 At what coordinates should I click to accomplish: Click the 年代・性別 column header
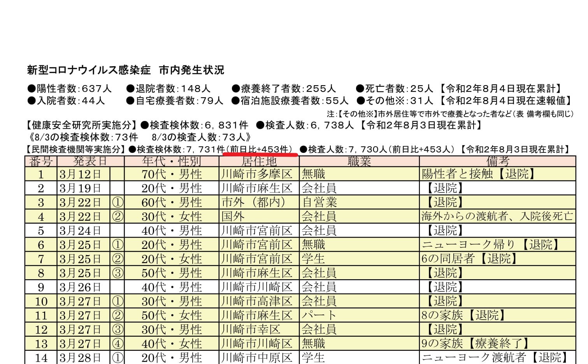(172, 161)
